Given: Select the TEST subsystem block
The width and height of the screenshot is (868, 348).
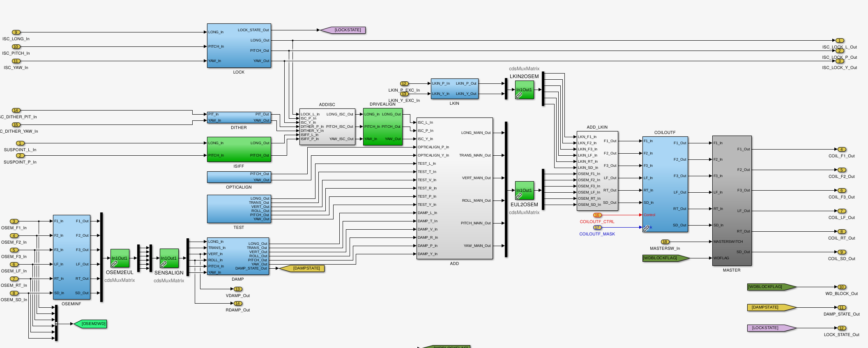Looking at the screenshot, I should pyautogui.click(x=239, y=209).
